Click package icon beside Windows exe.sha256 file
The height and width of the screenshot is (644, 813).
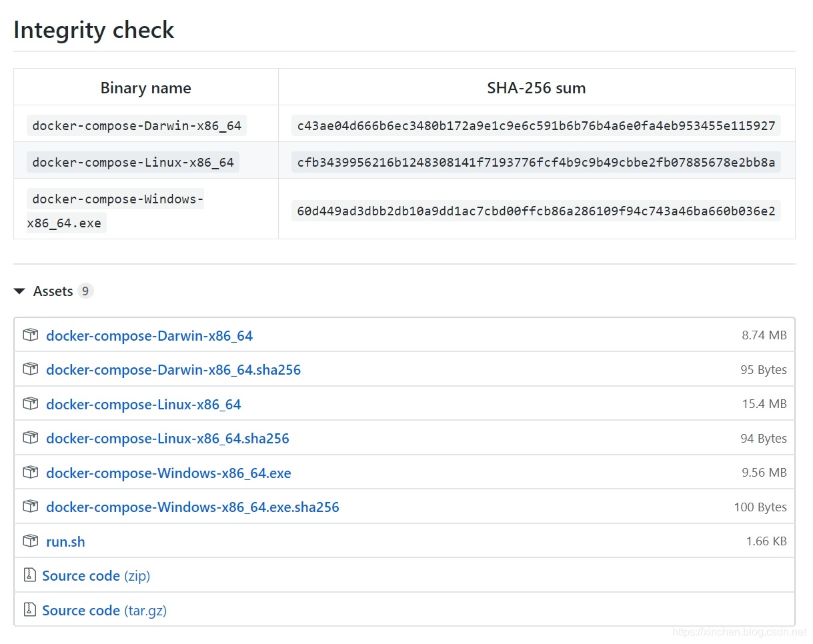30,506
